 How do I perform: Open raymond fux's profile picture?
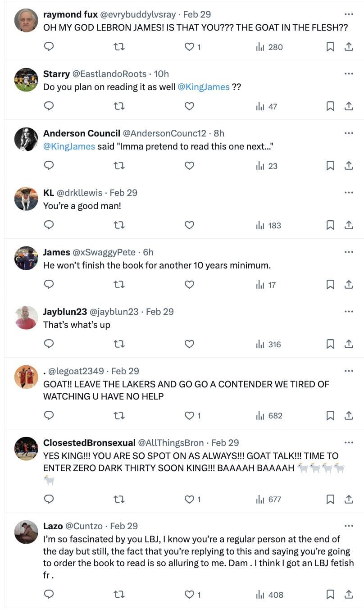click(x=26, y=20)
